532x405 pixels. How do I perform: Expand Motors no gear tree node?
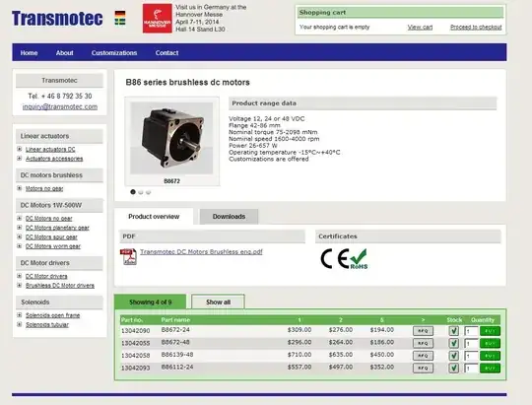(20, 188)
